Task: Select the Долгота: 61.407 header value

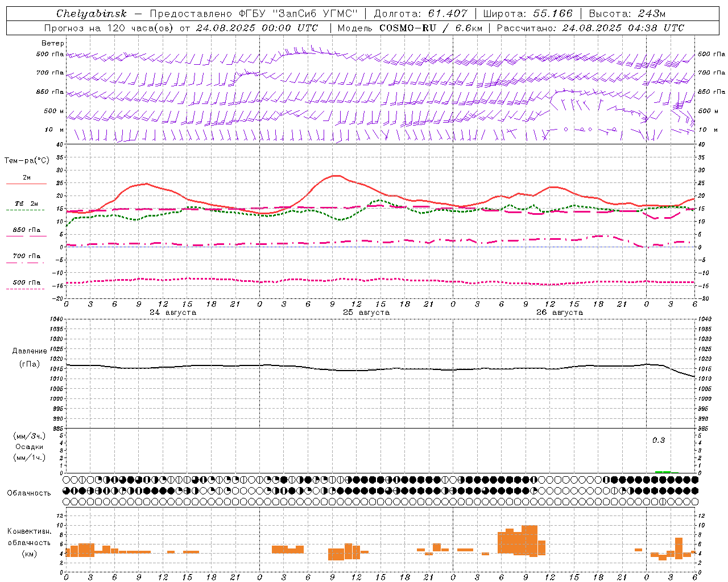Action: (x=421, y=14)
